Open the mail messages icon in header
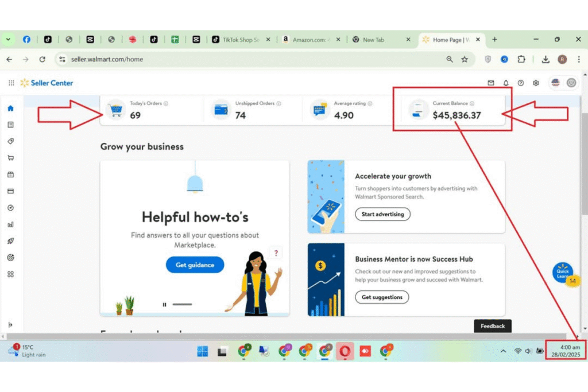The height and width of the screenshot is (392, 588). (491, 83)
